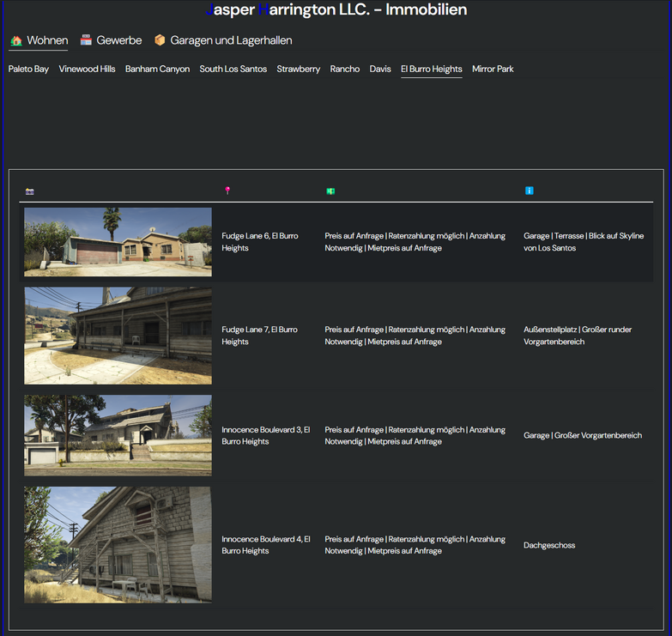Select the Paleto Bay district tab
This screenshot has width=672, height=636.
(28, 69)
